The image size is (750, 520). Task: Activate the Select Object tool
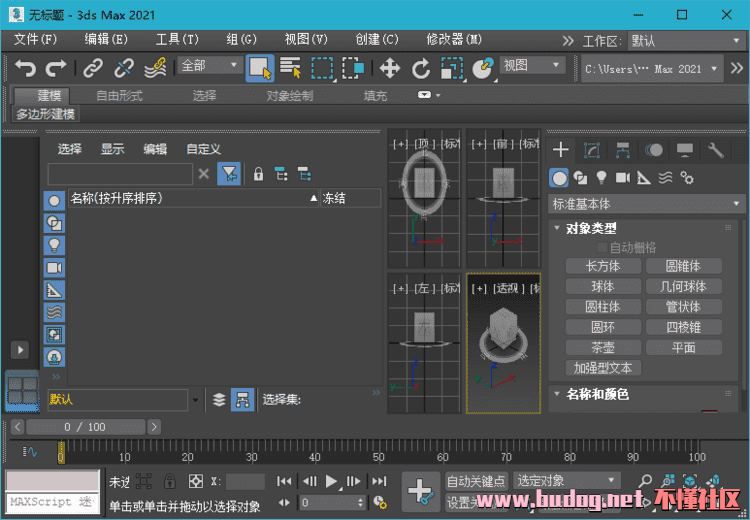(x=260, y=67)
